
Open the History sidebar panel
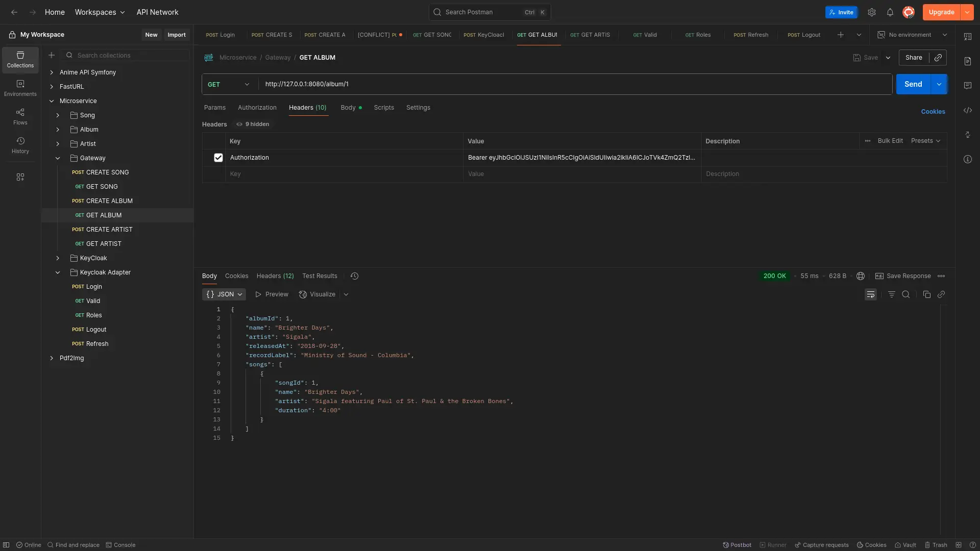[20, 145]
